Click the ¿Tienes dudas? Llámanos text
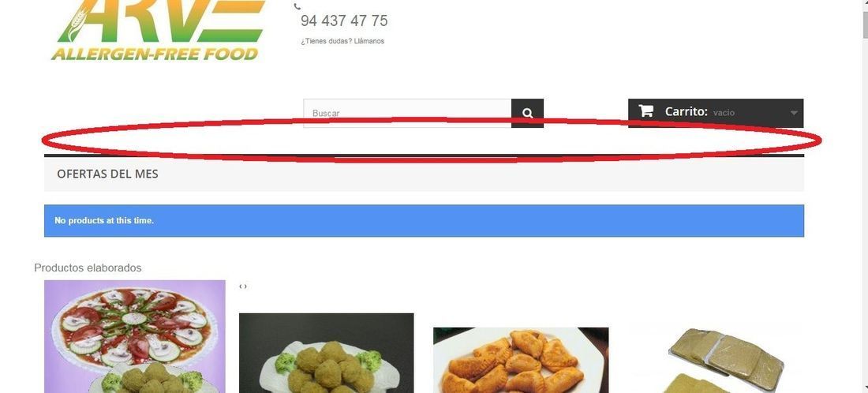This screenshot has height=393, width=868. click(x=342, y=41)
